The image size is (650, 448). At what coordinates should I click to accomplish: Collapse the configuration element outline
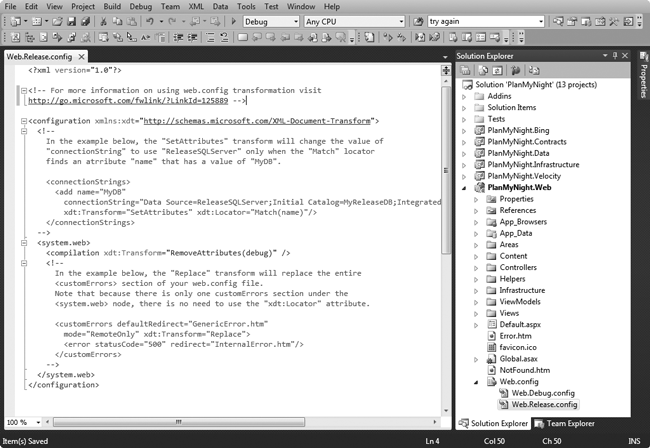[24, 121]
